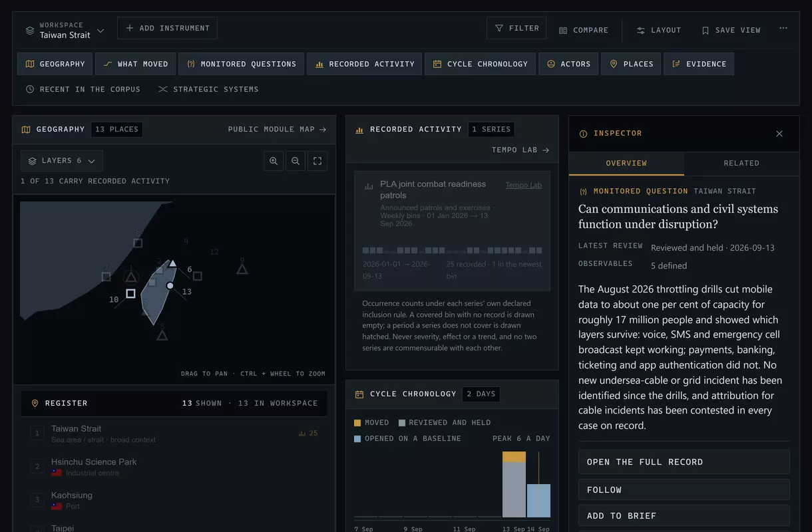Click the Taiwan Strait activity count 25

(x=308, y=433)
